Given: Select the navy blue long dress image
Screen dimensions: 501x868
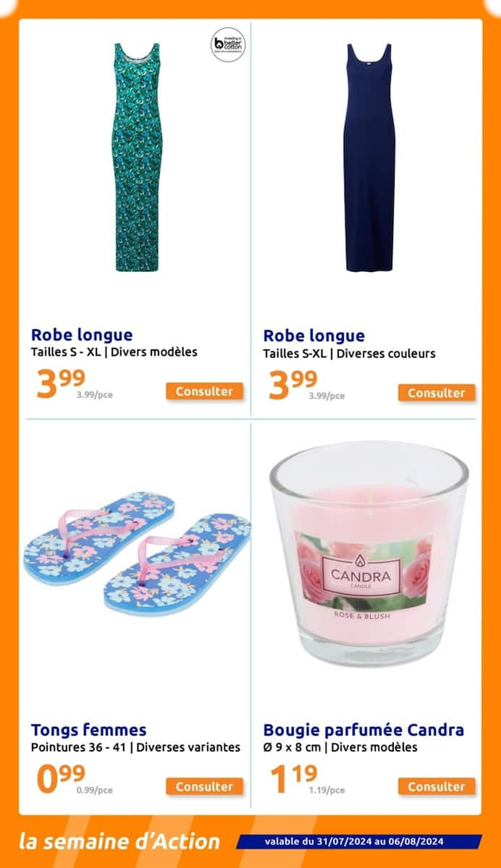Looking at the screenshot, I should [369, 157].
